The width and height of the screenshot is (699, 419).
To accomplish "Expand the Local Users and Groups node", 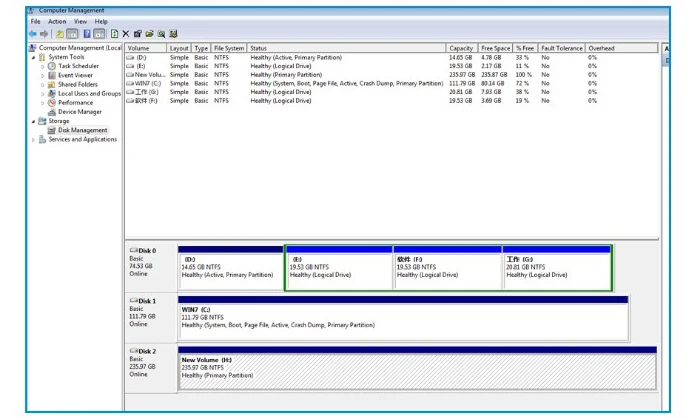I will (x=43, y=94).
